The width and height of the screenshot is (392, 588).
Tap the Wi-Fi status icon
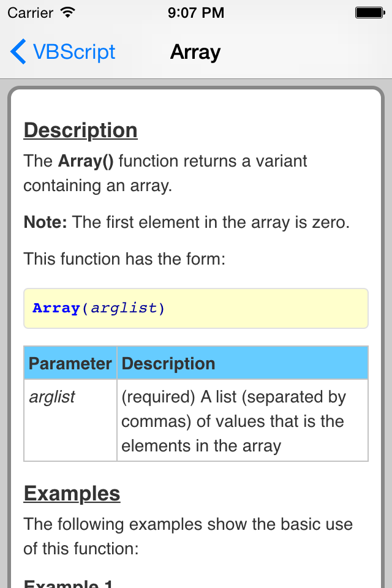click(68, 12)
